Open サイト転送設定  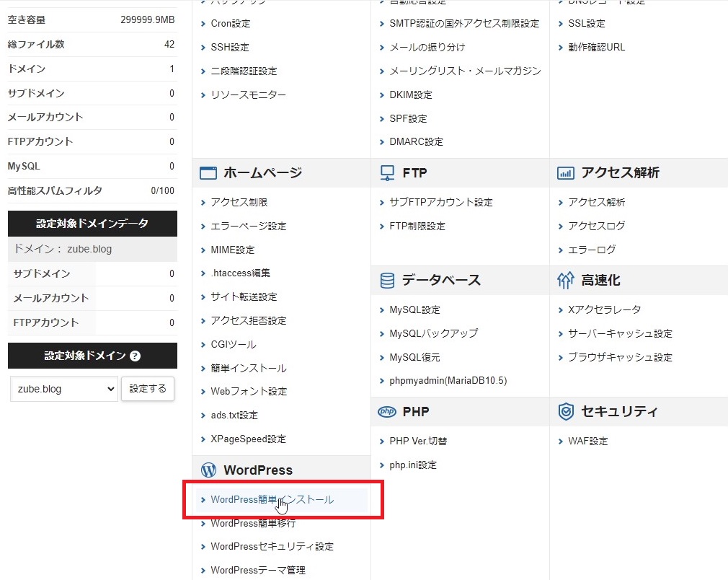point(244,297)
